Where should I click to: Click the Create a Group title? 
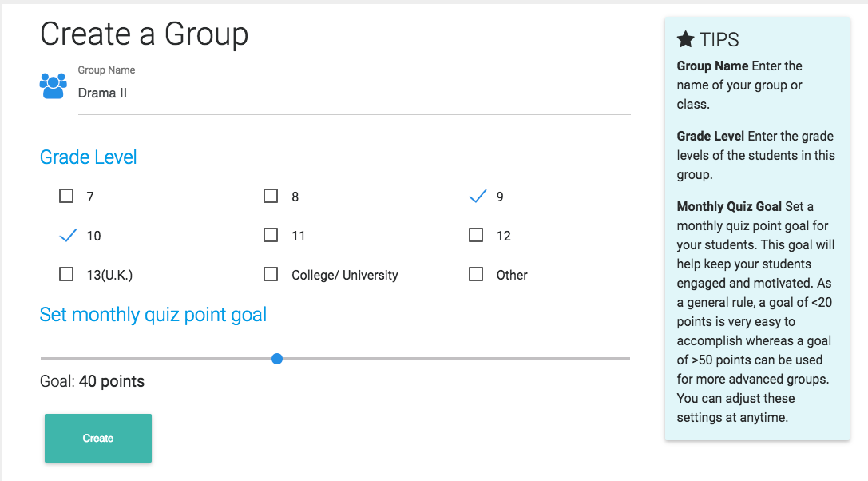tap(145, 35)
